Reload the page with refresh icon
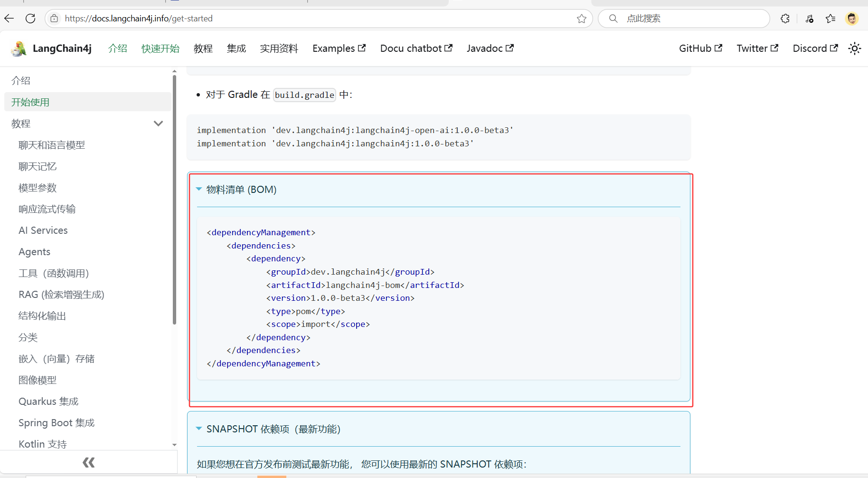 click(30, 19)
